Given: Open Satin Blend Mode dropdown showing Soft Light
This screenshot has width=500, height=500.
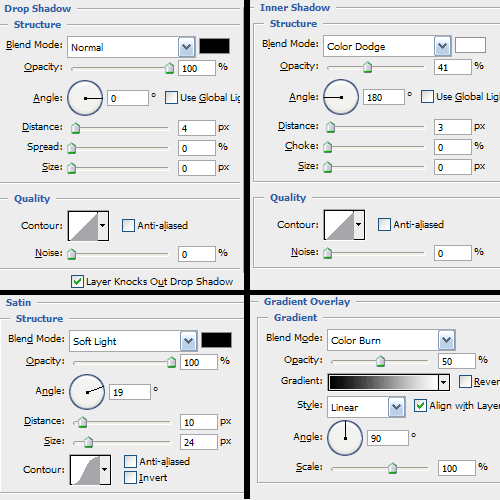Looking at the screenshot, I should tap(133, 341).
